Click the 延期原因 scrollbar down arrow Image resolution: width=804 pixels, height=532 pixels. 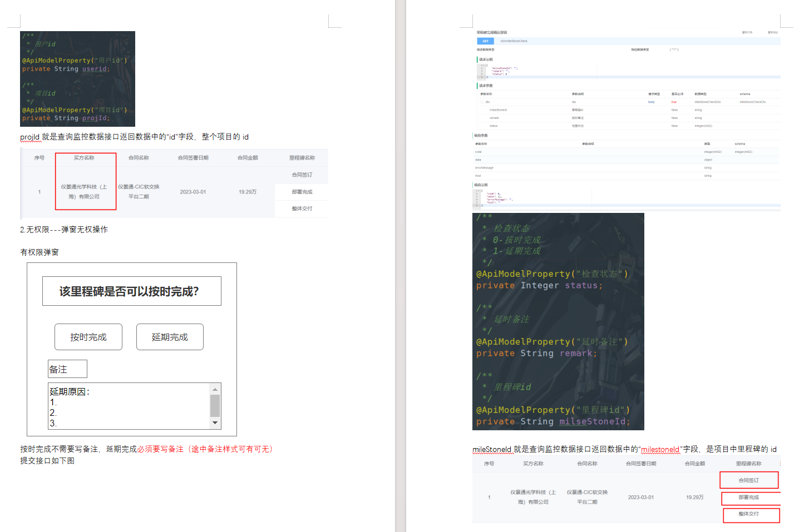(215, 423)
